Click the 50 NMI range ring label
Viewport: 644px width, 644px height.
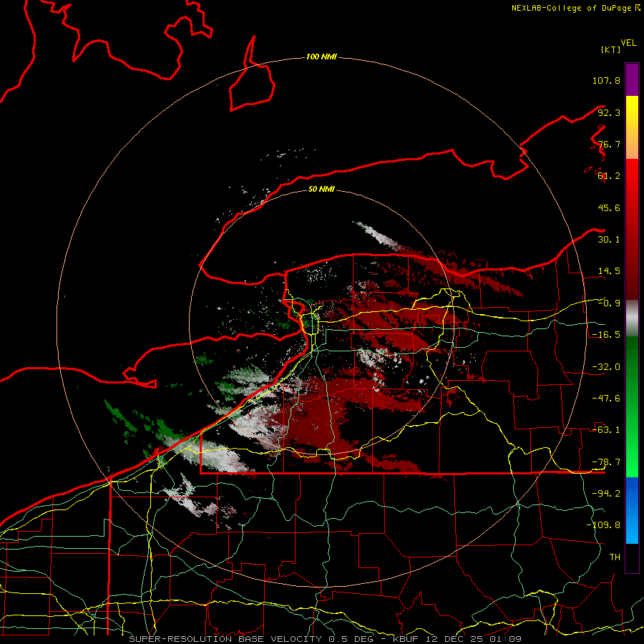coord(321,190)
